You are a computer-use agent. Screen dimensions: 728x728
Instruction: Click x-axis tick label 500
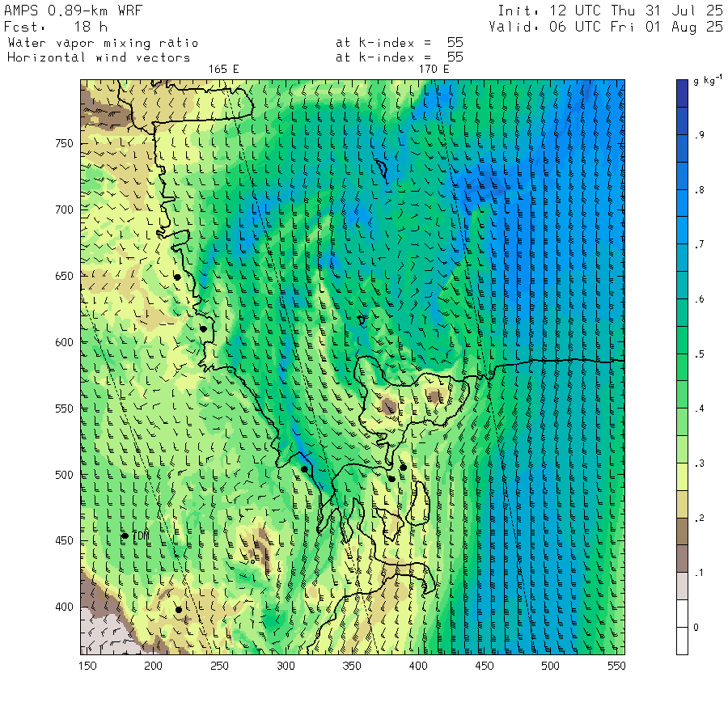[x=550, y=666]
